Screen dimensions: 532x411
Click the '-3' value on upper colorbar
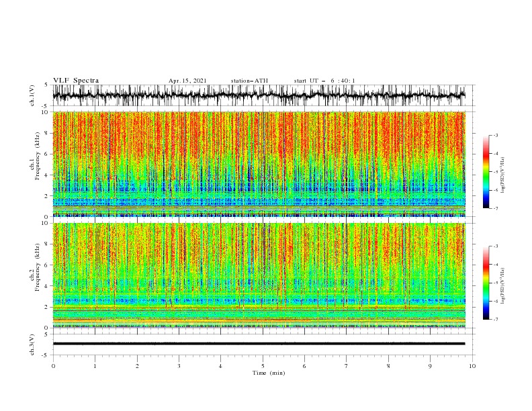[x=496, y=135]
